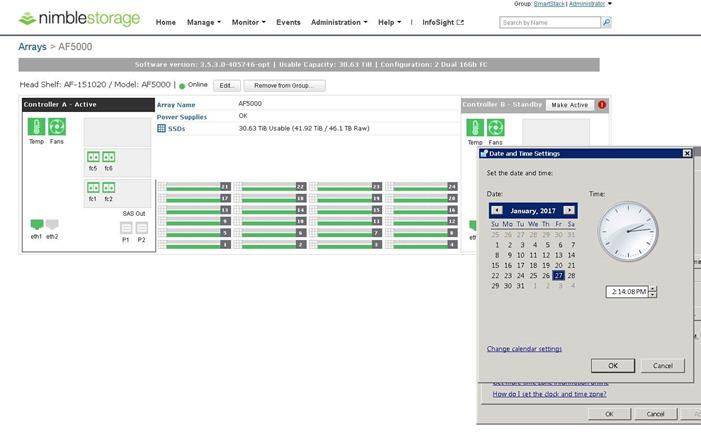This screenshot has width=701, height=445.
Task: Open the Help dropdown menu
Action: tap(389, 22)
